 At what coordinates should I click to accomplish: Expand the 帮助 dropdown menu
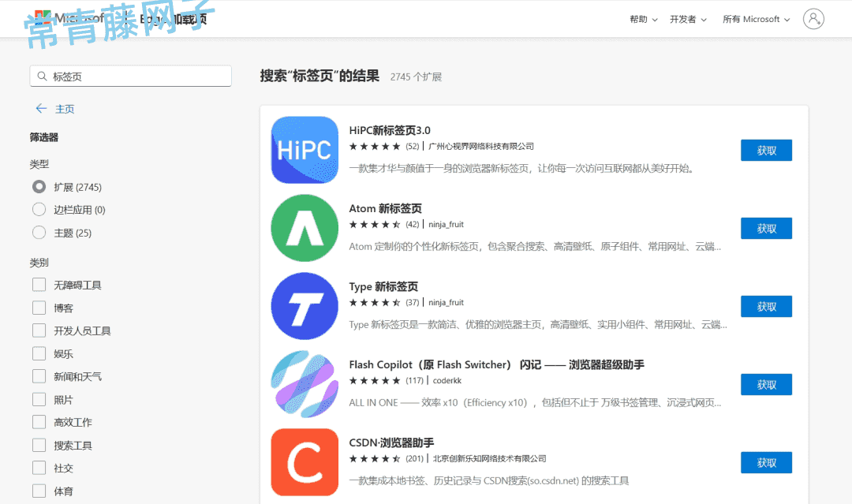tap(644, 19)
